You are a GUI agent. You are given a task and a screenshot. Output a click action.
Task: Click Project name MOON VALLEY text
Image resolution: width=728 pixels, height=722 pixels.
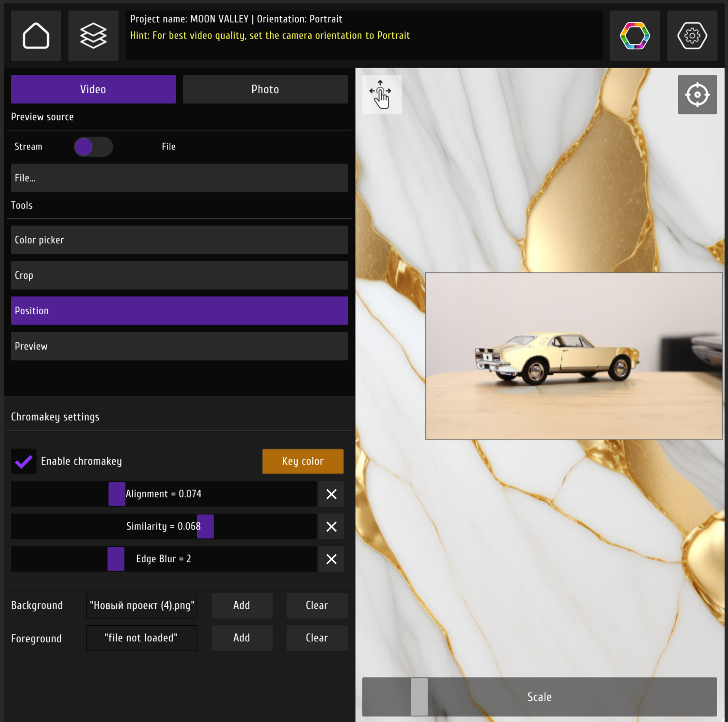[189, 19]
